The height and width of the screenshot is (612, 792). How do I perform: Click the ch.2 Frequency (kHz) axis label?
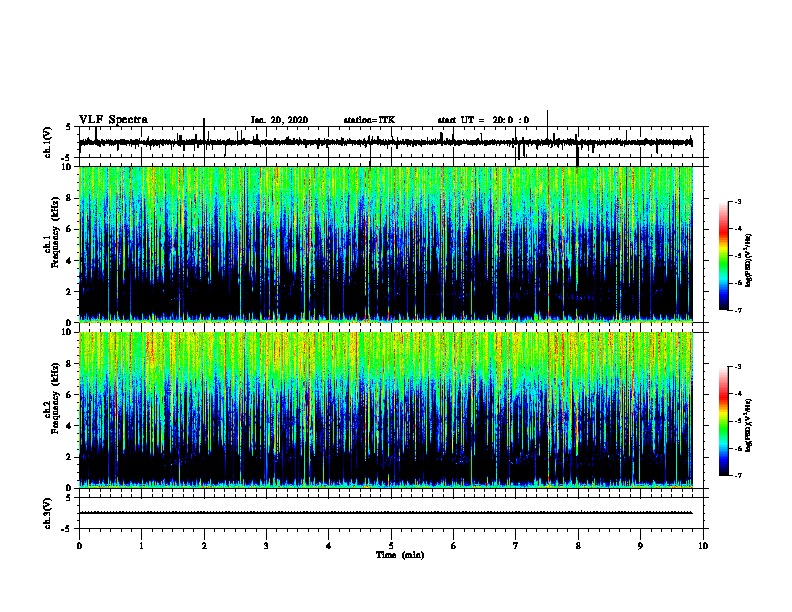click(x=52, y=399)
